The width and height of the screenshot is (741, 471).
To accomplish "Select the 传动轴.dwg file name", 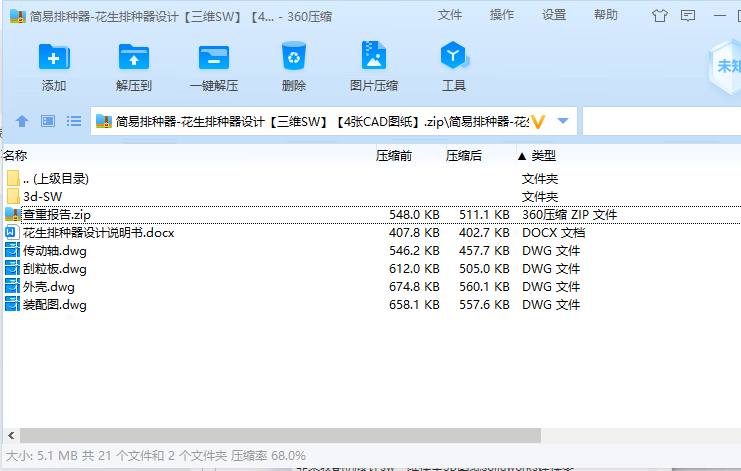I will click(55, 250).
